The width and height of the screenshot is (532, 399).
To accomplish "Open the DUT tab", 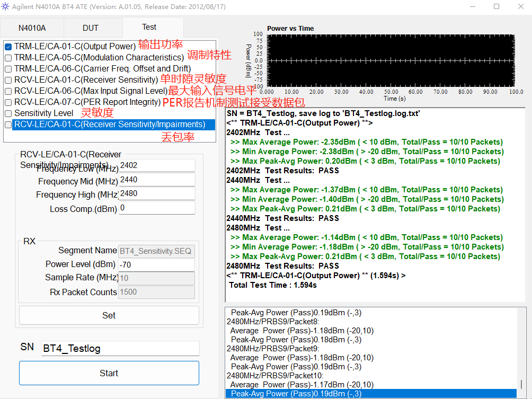I will coord(91,28).
